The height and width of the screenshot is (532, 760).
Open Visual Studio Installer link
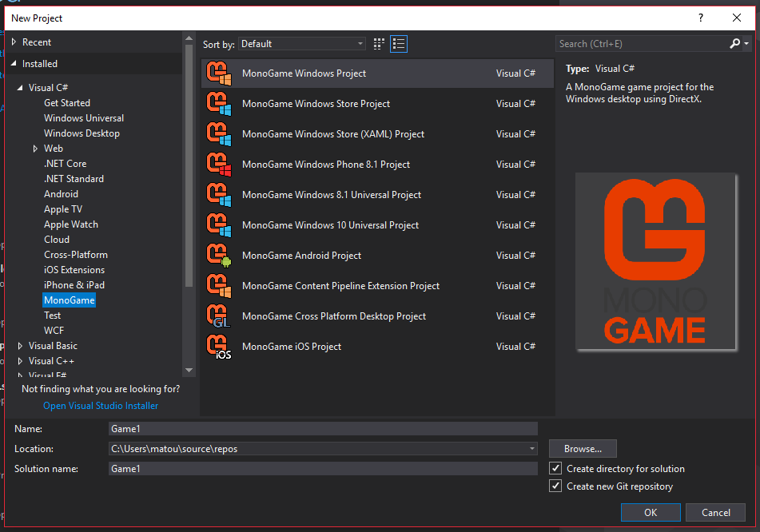point(101,406)
